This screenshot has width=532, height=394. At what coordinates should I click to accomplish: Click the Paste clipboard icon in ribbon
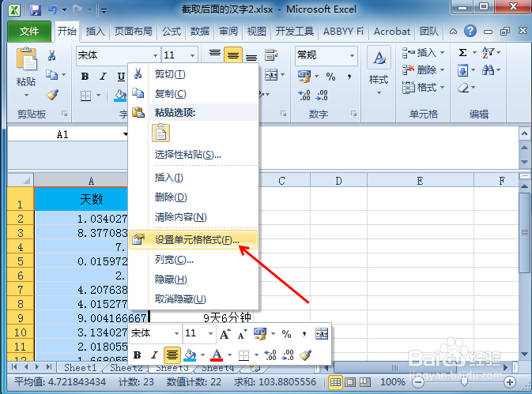[x=26, y=59]
